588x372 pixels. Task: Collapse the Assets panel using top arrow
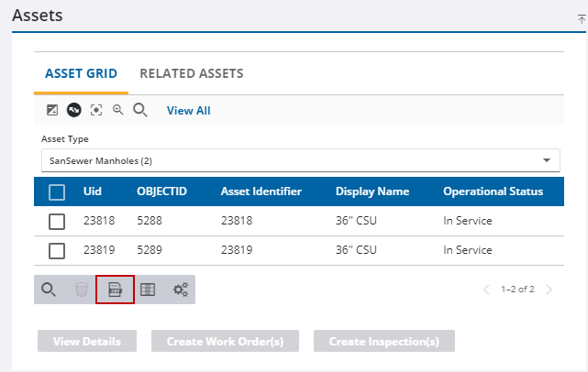coord(581,17)
